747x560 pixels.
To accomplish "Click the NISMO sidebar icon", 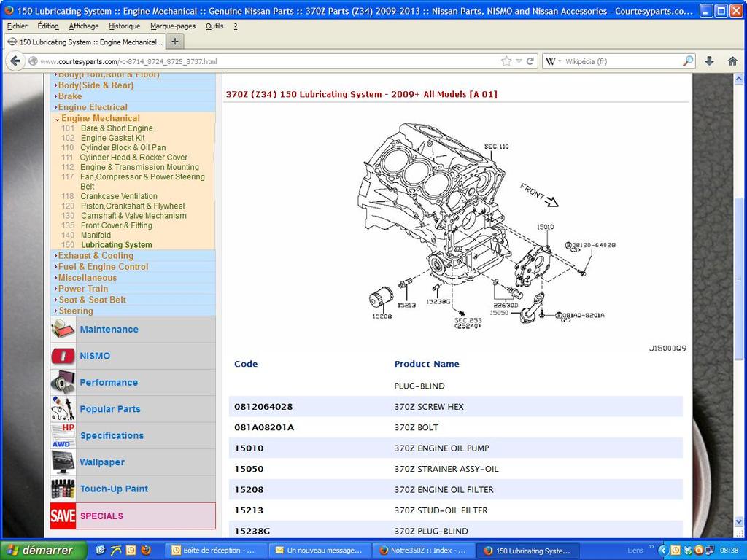I will pos(63,356).
